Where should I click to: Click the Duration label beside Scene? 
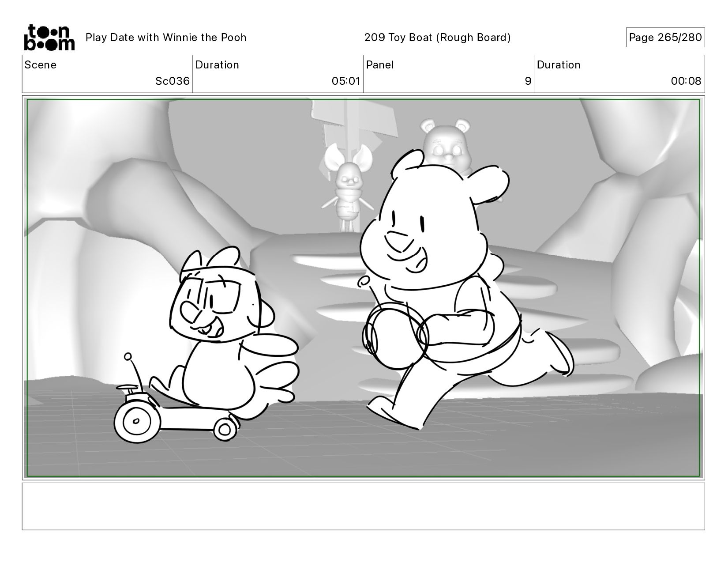tap(217, 65)
